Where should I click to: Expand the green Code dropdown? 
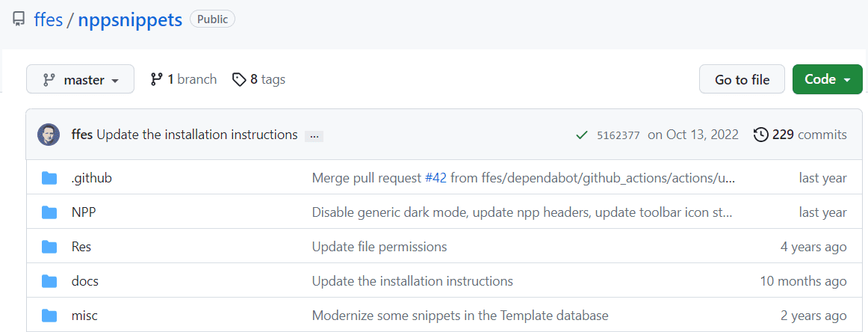pos(827,79)
